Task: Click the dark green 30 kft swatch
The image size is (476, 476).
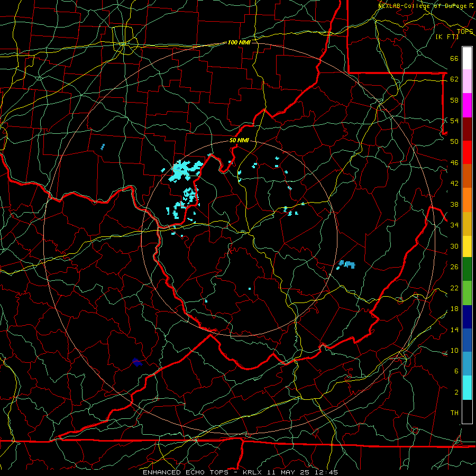Action: 467,269
